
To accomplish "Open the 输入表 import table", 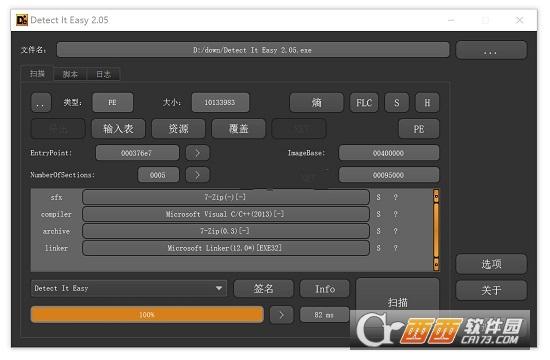I will [119, 129].
